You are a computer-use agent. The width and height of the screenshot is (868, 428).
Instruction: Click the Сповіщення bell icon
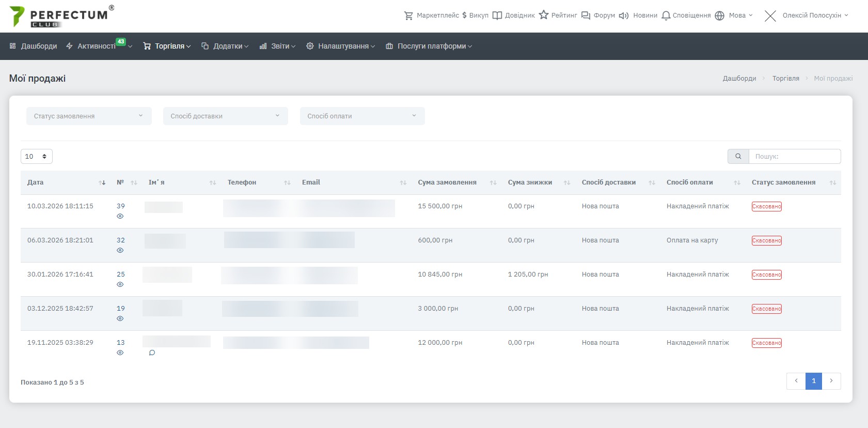pyautogui.click(x=666, y=16)
